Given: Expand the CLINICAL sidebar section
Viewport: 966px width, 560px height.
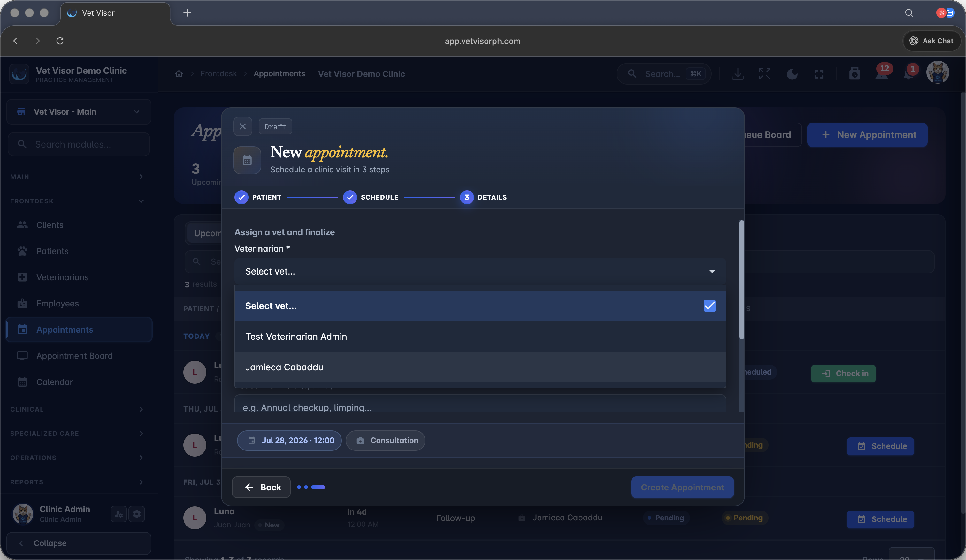Looking at the screenshot, I should (77, 409).
